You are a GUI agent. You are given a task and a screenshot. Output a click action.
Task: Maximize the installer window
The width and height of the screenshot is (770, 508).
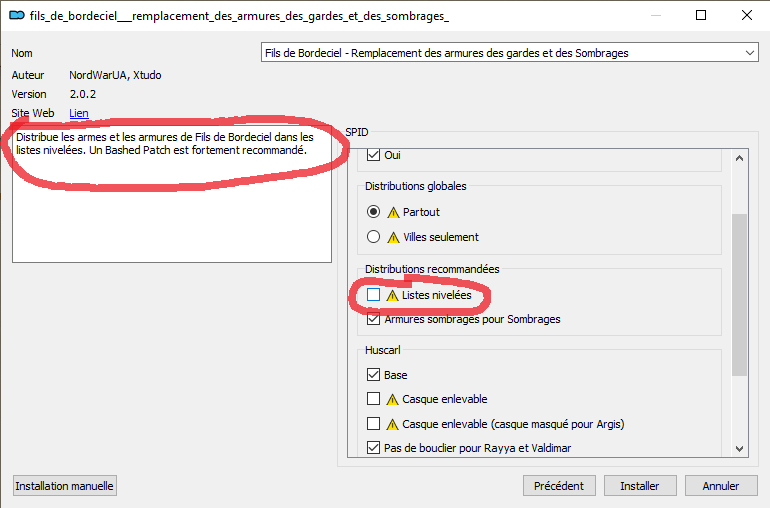point(701,15)
